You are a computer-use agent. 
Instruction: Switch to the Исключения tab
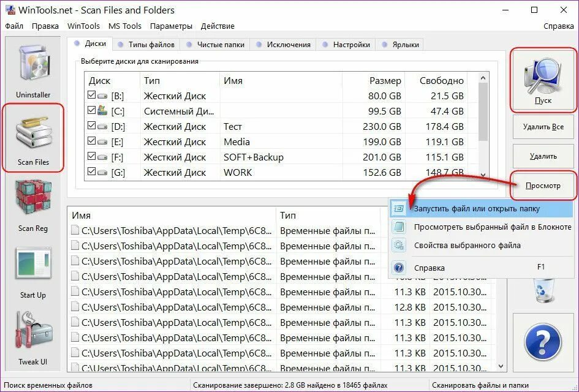[283, 44]
